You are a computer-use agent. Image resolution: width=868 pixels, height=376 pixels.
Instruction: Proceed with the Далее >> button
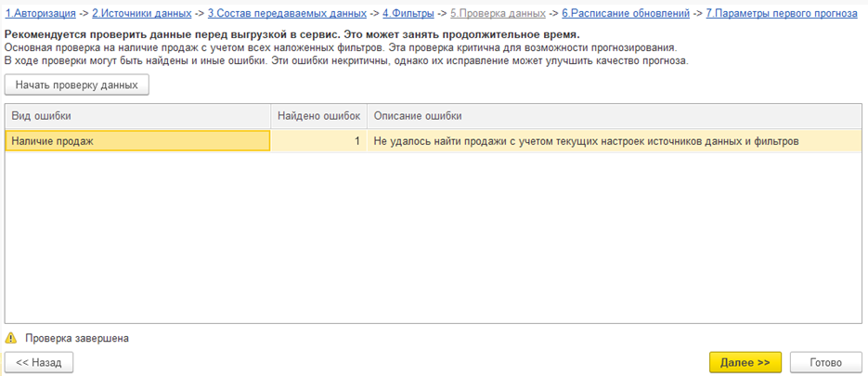click(x=745, y=362)
